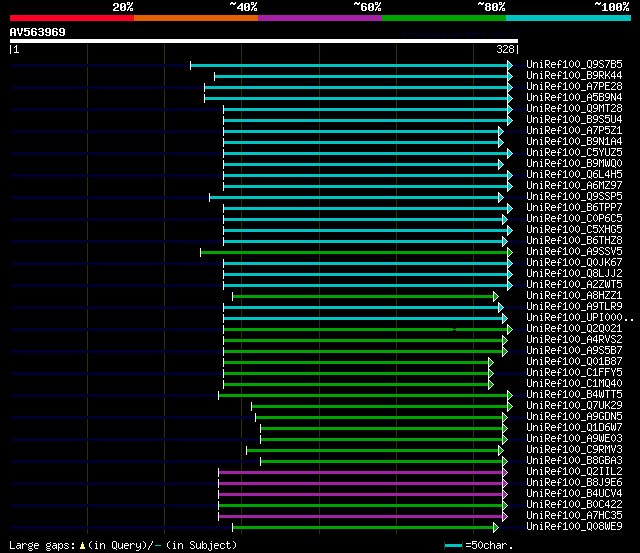640x553 pixels.
Task: Click the yellow query gap marker in legend
Action: click(82, 546)
